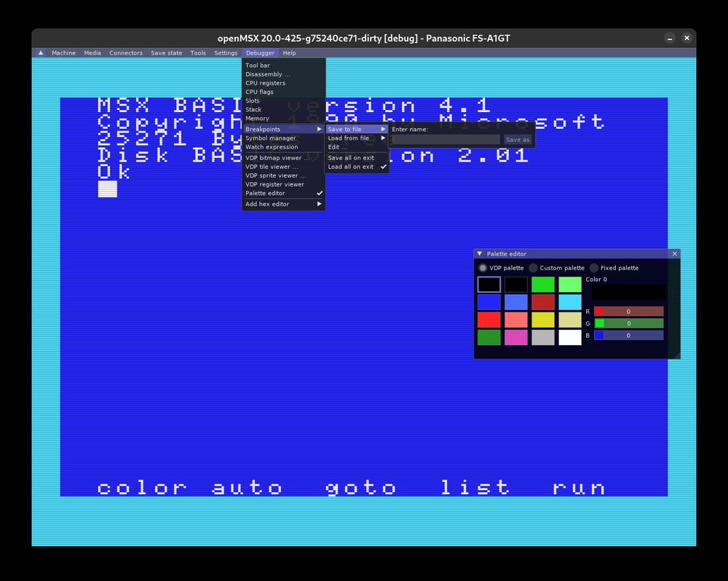Select the Custom palette radio button
Viewport: 728px width, 581px height.
(532, 268)
